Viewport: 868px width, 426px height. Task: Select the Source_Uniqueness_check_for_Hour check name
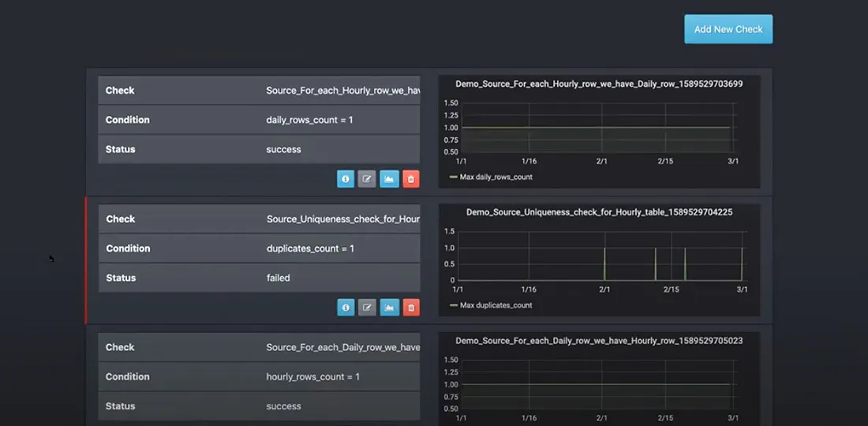(x=342, y=219)
